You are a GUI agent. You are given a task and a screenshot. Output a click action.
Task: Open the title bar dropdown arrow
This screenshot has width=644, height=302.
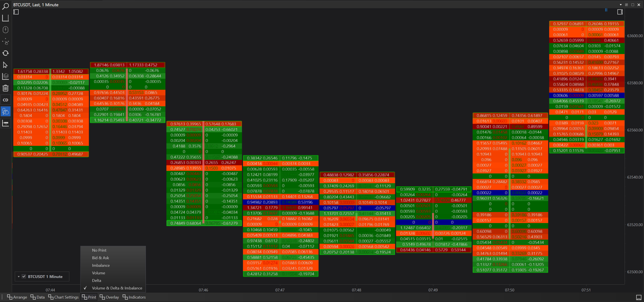coord(620,5)
